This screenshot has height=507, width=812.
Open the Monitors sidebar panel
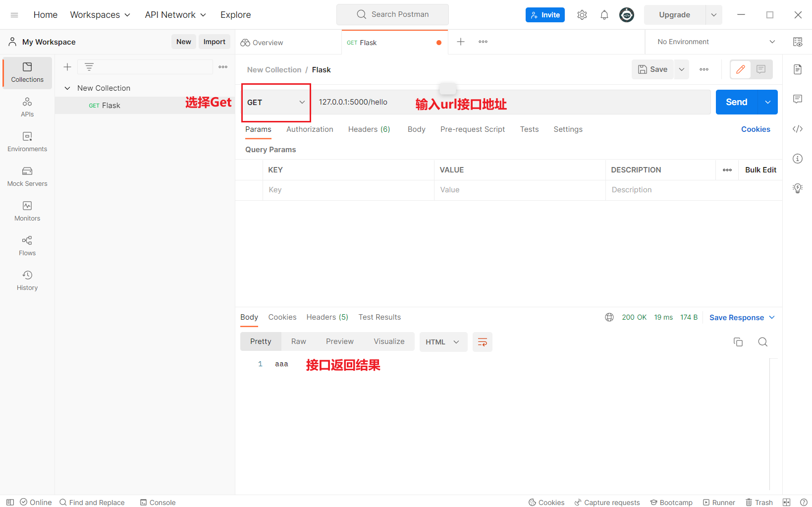click(27, 212)
